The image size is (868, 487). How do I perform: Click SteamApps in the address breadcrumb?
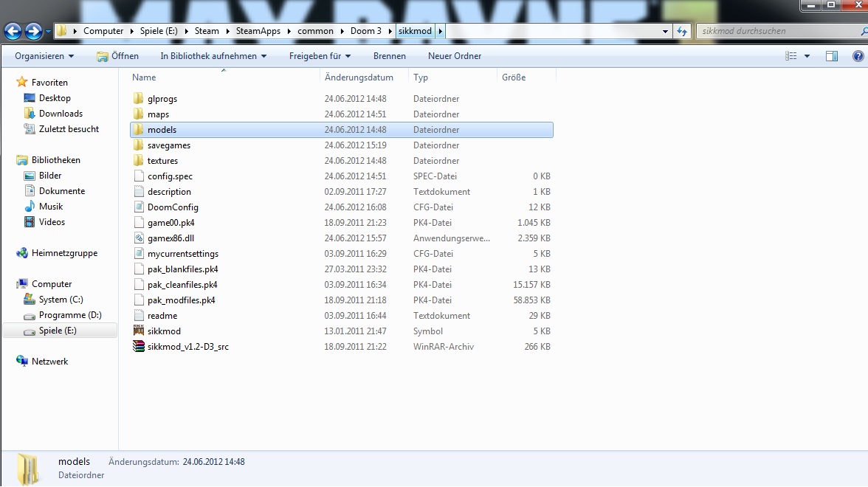coord(258,31)
